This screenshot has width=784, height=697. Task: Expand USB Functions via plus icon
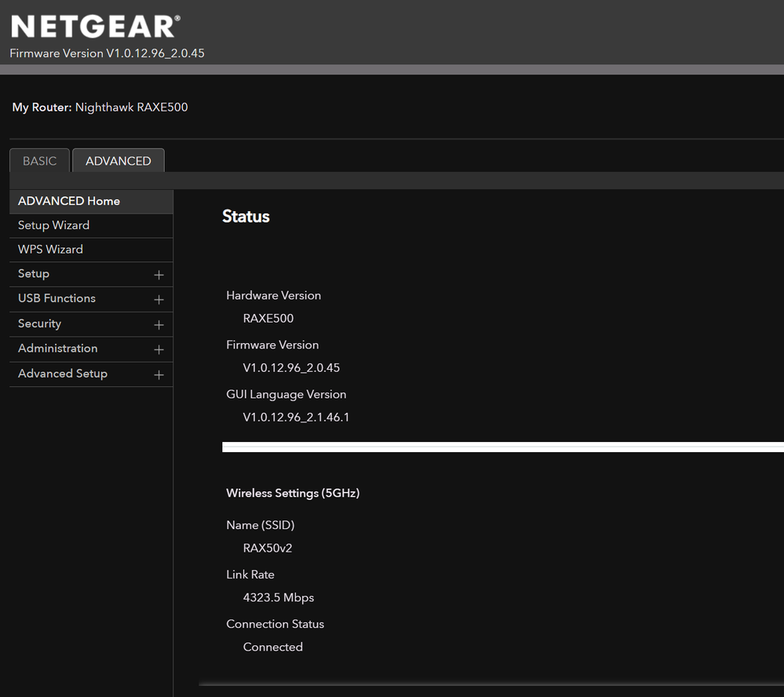[159, 300]
